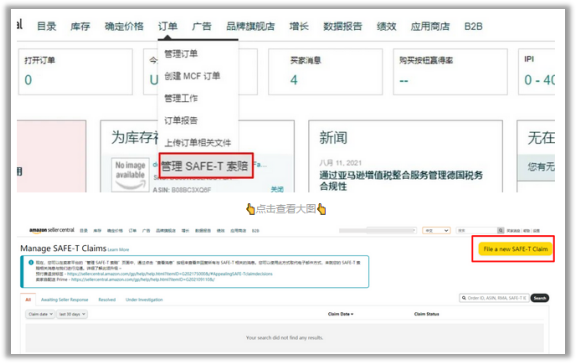Click the No image available product thumbnail

130,174
